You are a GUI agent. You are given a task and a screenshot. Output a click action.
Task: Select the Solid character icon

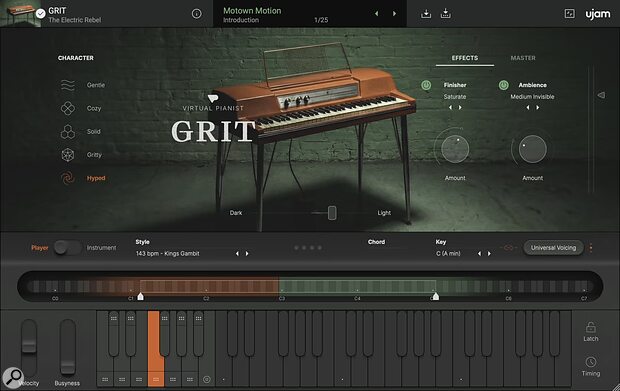click(68, 132)
